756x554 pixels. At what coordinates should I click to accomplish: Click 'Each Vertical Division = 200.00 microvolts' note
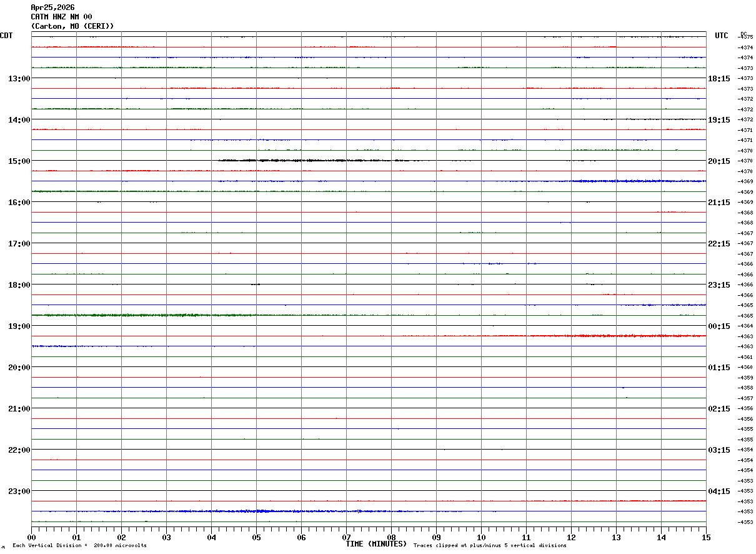(x=79, y=545)
